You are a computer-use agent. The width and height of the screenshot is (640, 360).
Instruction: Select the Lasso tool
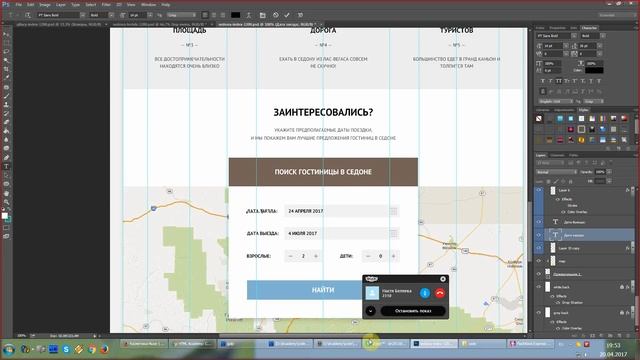pos(7,52)
